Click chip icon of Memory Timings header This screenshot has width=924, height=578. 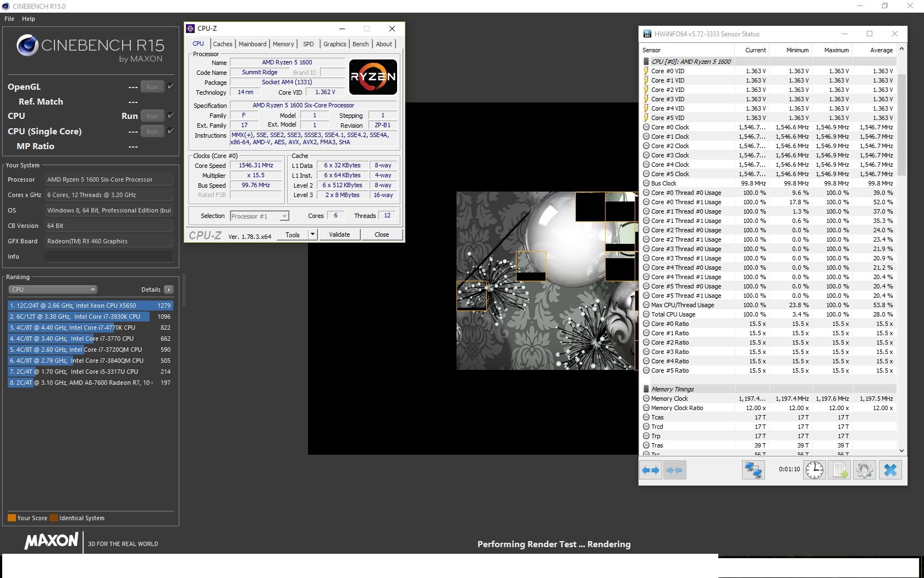click(x=646, y=389)
